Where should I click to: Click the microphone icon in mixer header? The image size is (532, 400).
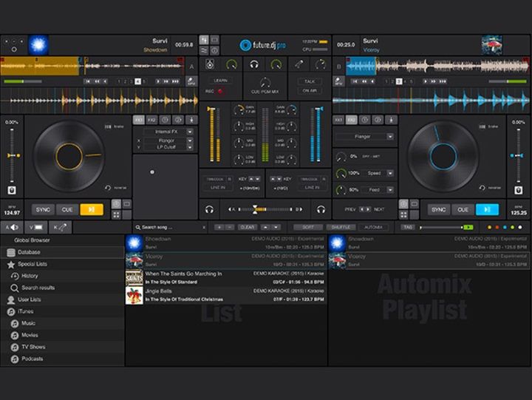tap(298, 65)
